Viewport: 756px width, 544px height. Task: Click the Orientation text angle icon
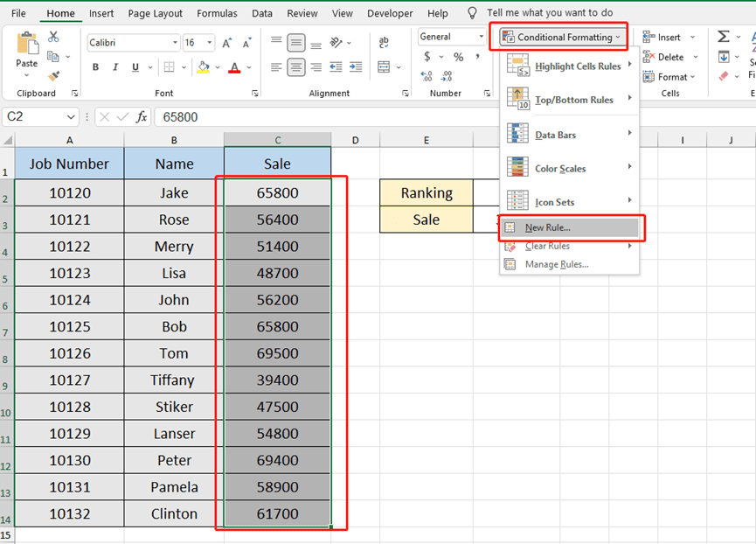click(336, 43)
